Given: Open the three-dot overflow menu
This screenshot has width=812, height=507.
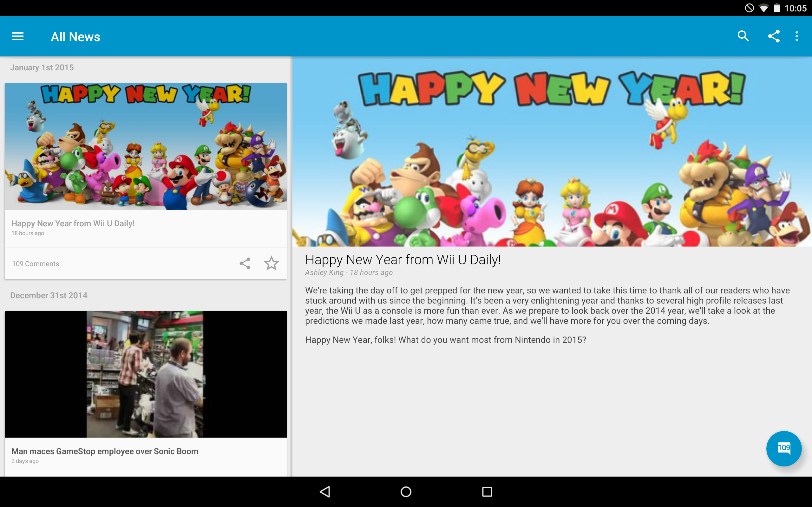Looking at the screenshot, I should click(x=796, y=36).
